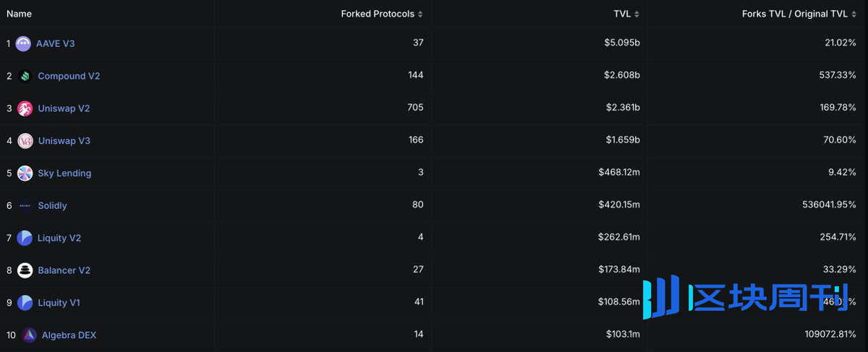The image size is (868, 352).
Task: Open the Solidly protocol link
Action: pyautogui.click(x=52, y=206)
